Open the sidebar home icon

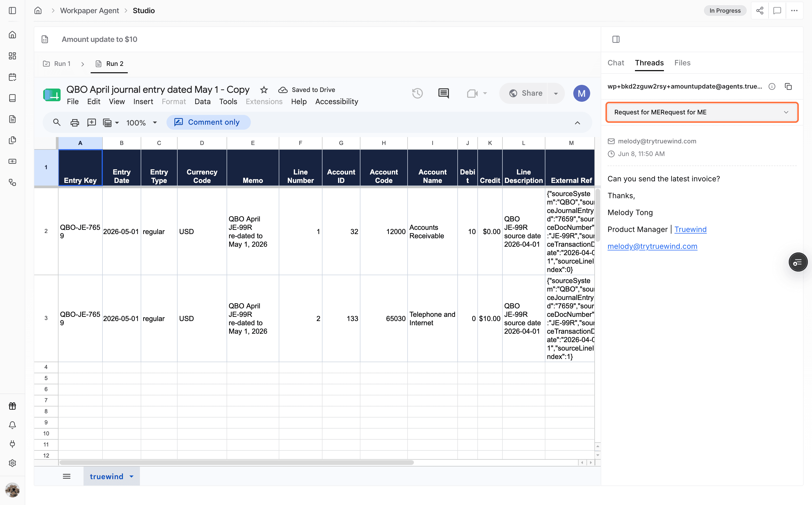tap(12, 35)
